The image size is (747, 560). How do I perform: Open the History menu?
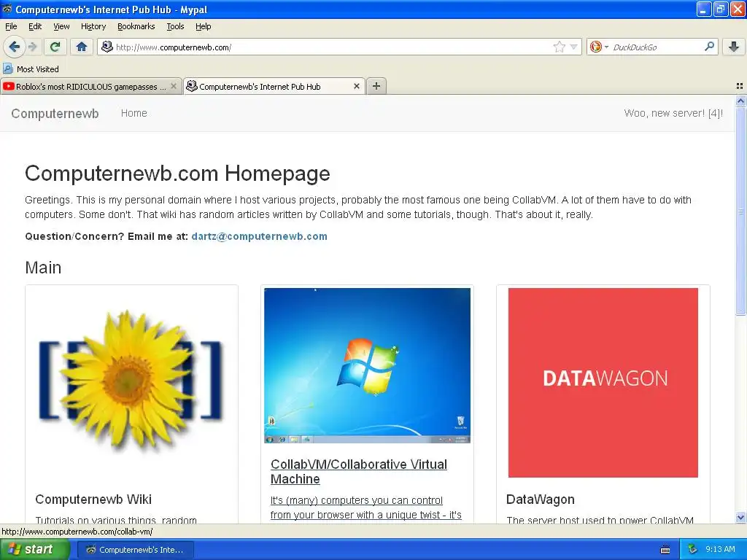point(93,26)
